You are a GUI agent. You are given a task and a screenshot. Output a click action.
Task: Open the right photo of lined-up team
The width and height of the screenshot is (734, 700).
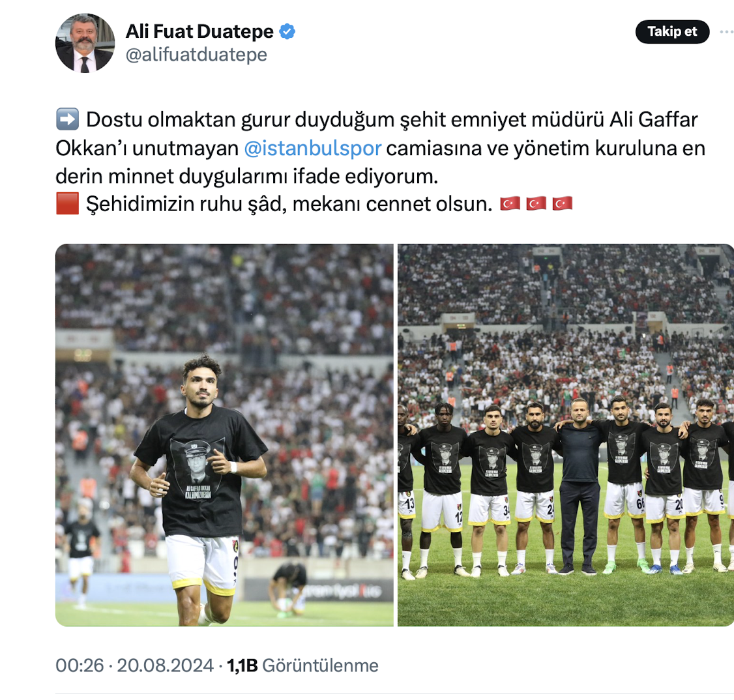pos(565,435)
